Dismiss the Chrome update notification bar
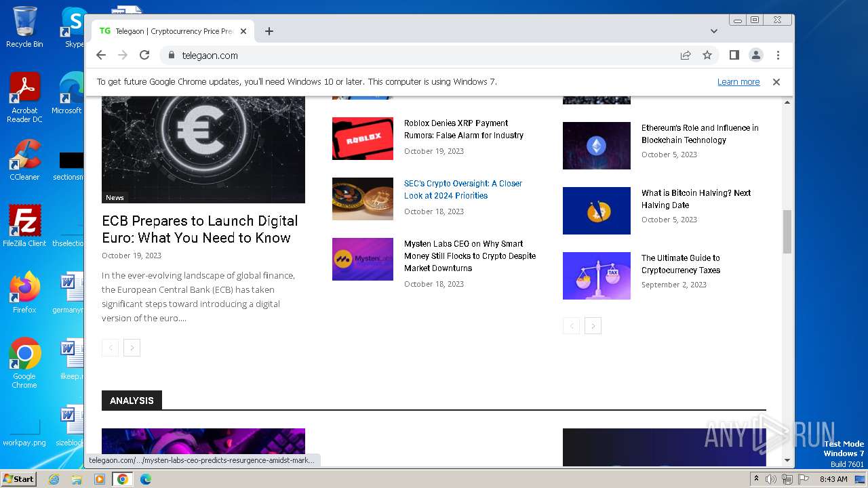This screenshot has width=868, height=488. pyautogui.click(x=776, y=82)
